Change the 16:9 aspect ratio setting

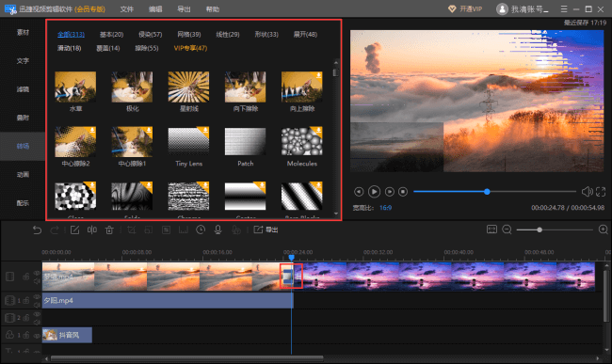pos(386,208)
